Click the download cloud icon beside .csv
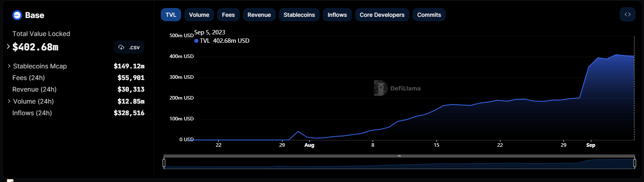The width and height of the screenshot is (644, 182). coord(121,47)
